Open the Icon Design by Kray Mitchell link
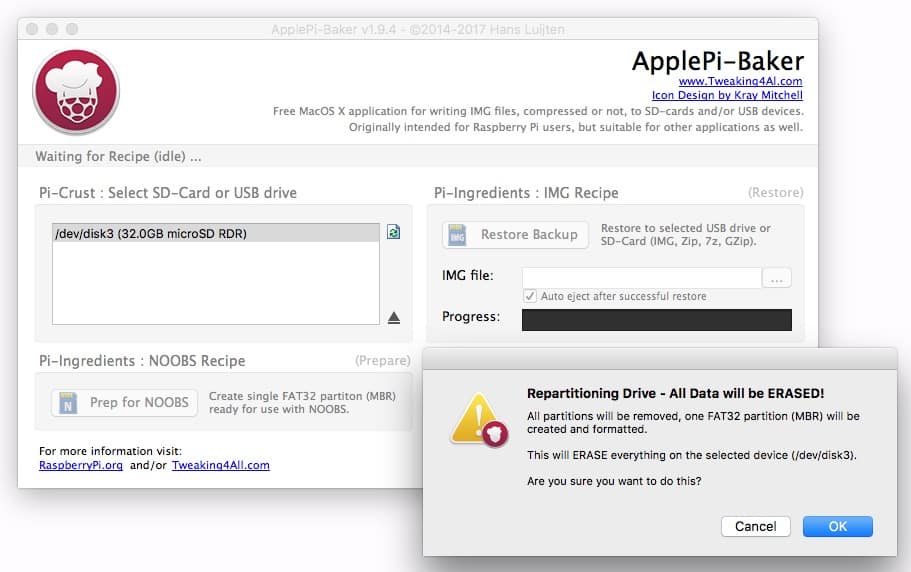911x572 pixels. pyautogui.click(x=727, y=96)
